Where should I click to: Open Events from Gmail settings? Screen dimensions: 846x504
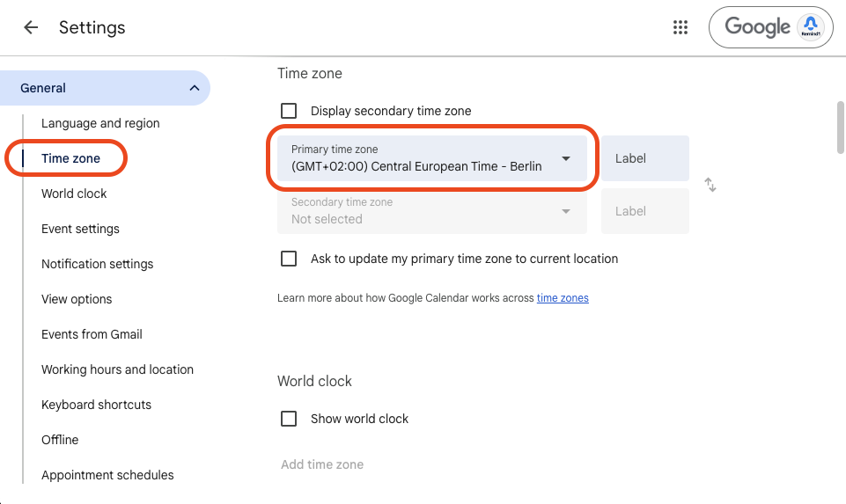tap(92, 334)
